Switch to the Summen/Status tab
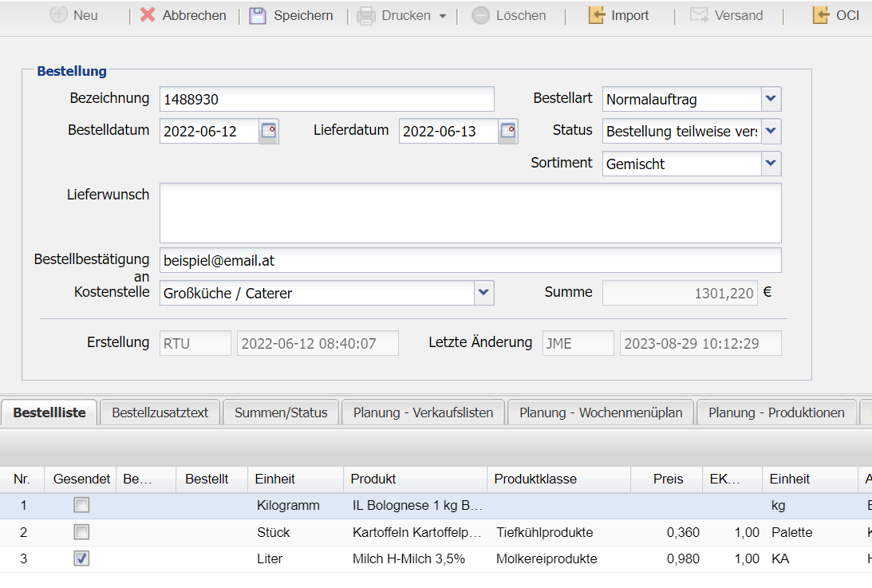 (x=281, y=412)
